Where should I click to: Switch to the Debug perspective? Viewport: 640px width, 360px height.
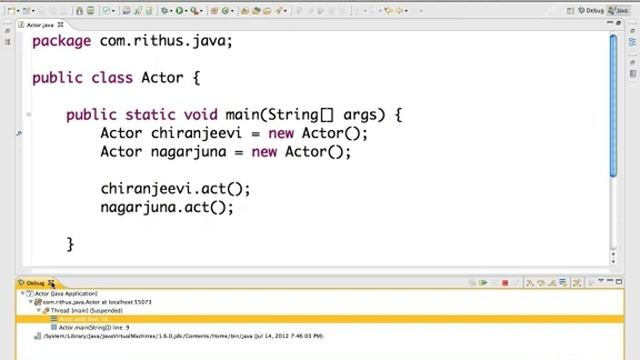click(591, 11)
